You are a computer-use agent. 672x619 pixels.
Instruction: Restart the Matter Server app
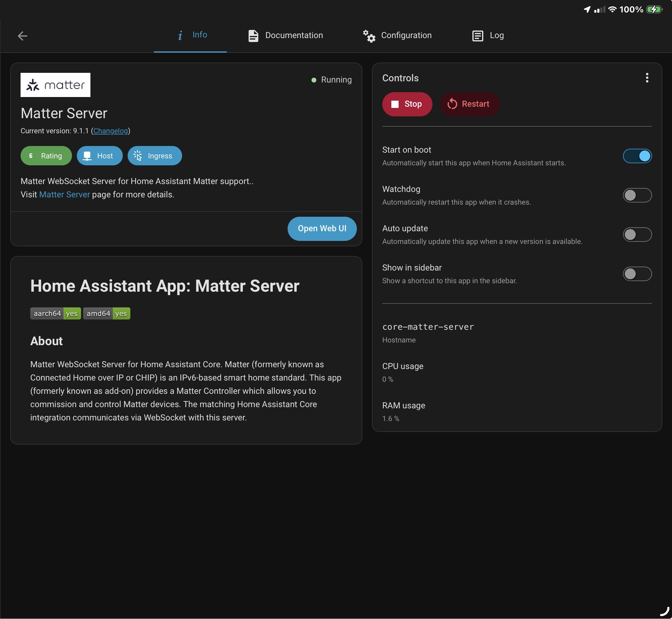point(469,104)
